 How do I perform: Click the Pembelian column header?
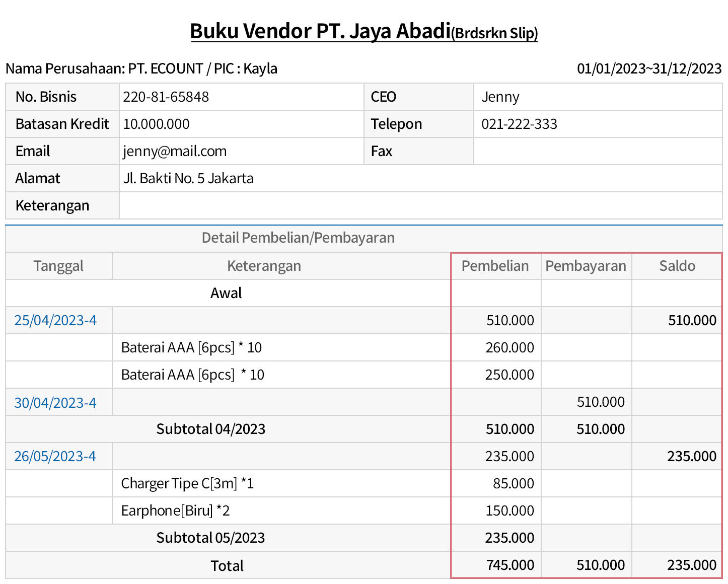pos(495,266)
